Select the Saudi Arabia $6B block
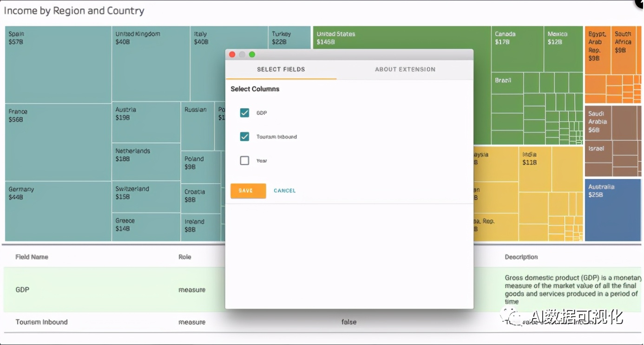This screenshot has height=345, width=644. coord(598,122)
